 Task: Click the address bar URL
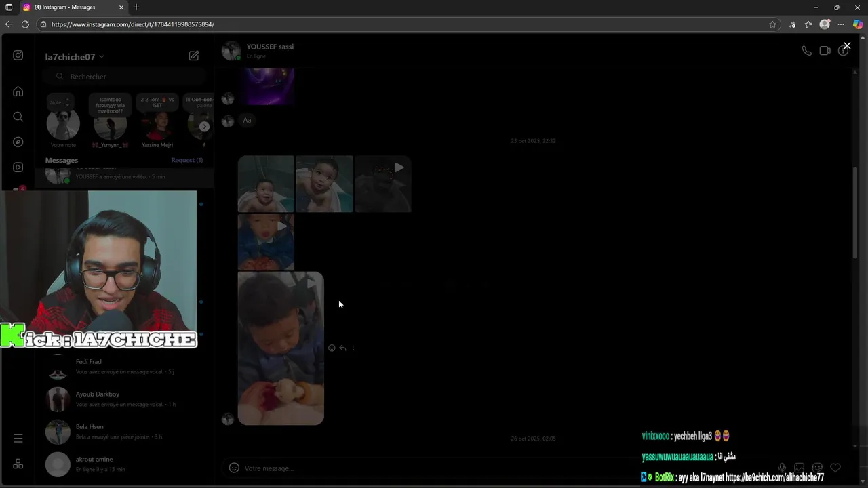tap(133, 24)
